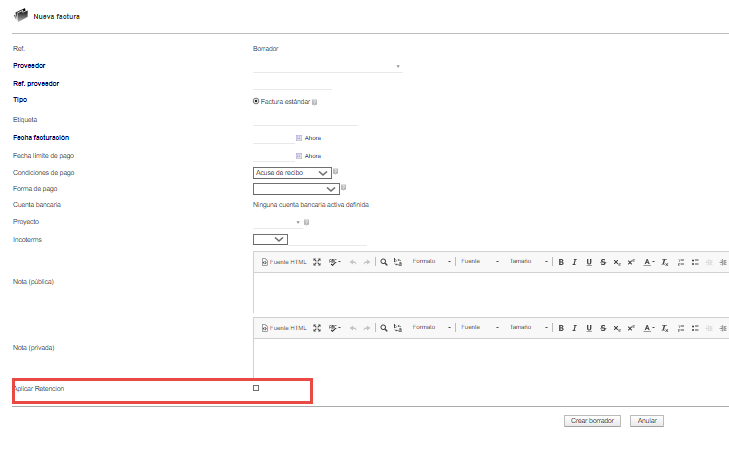Click the Anular button

click(647, 420)
